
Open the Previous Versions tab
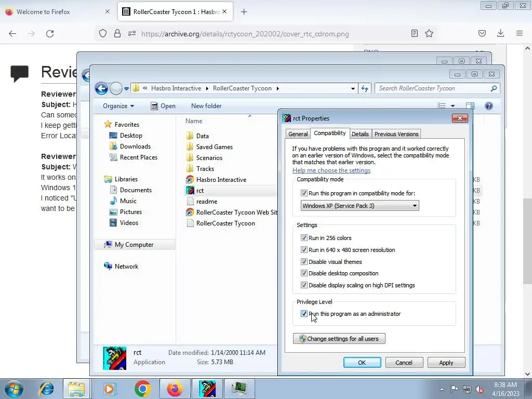point(396,134)
